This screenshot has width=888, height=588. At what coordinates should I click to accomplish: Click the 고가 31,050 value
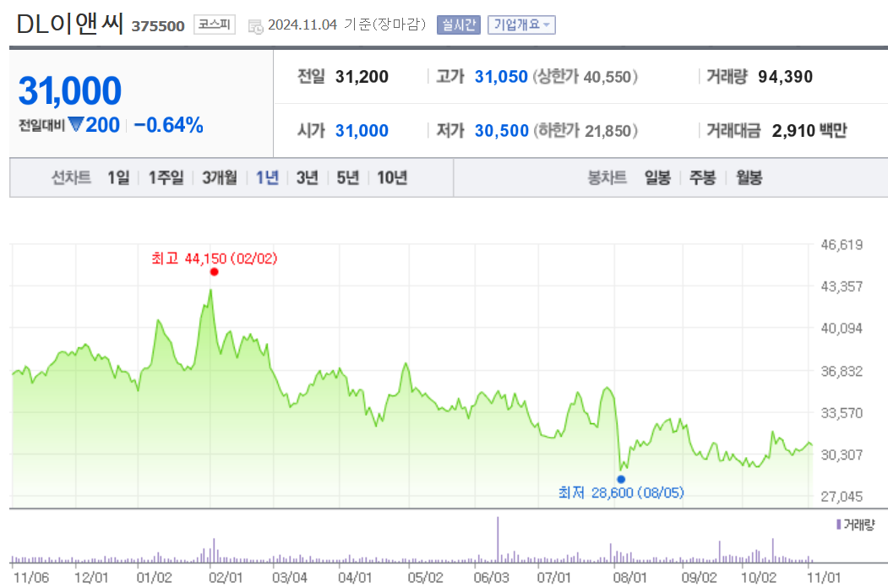501,77
